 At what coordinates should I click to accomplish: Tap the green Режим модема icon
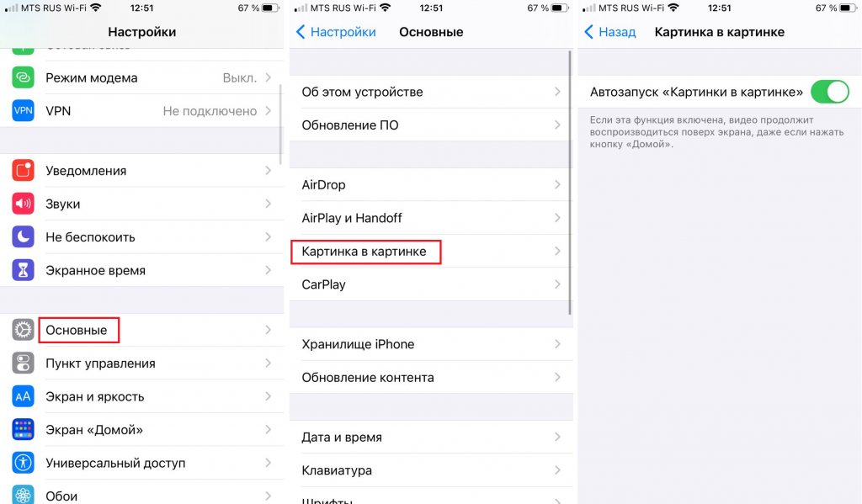[23, 77]
